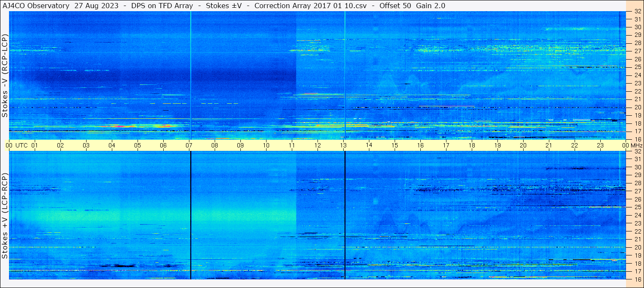
Task: Click the "Stokes +V (LCP-RCP)" axis label
Action: click(x=5, y=216)
